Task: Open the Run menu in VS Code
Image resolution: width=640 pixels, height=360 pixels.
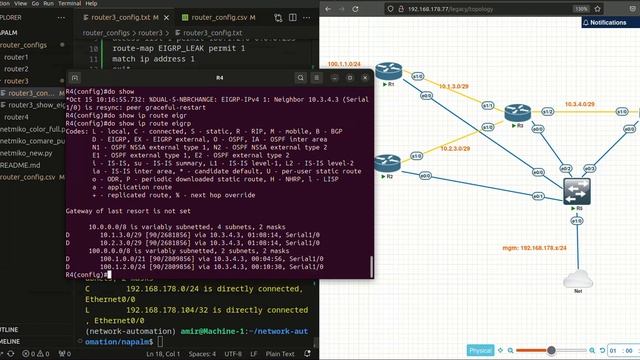Action: point(48,3)
